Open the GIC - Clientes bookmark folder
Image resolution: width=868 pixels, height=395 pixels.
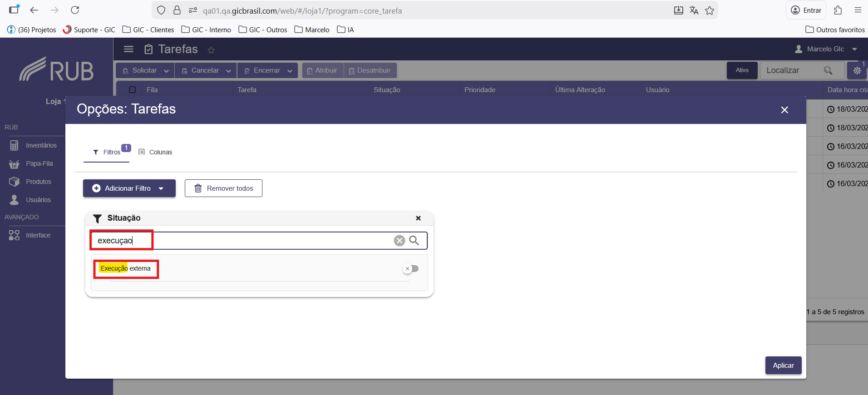[148, 30]
